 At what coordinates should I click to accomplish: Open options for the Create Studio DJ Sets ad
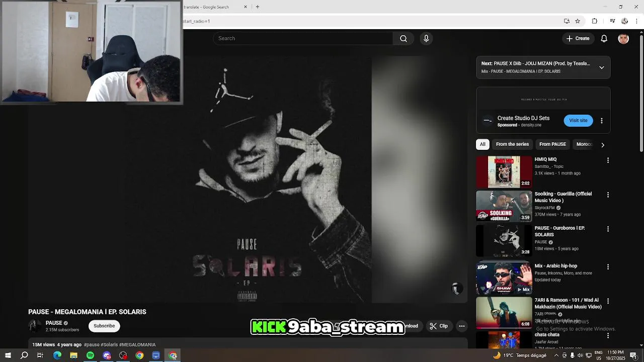pos(602,121)
